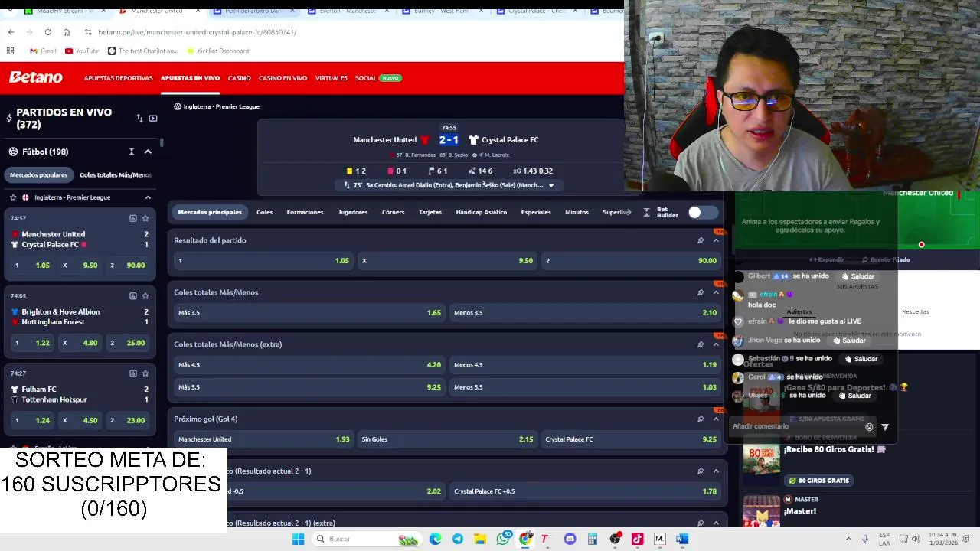Collapse the Resultado actual 2 - 1 (extra) market
This screenshot has width=980, height=551.
tap(716, 523)
